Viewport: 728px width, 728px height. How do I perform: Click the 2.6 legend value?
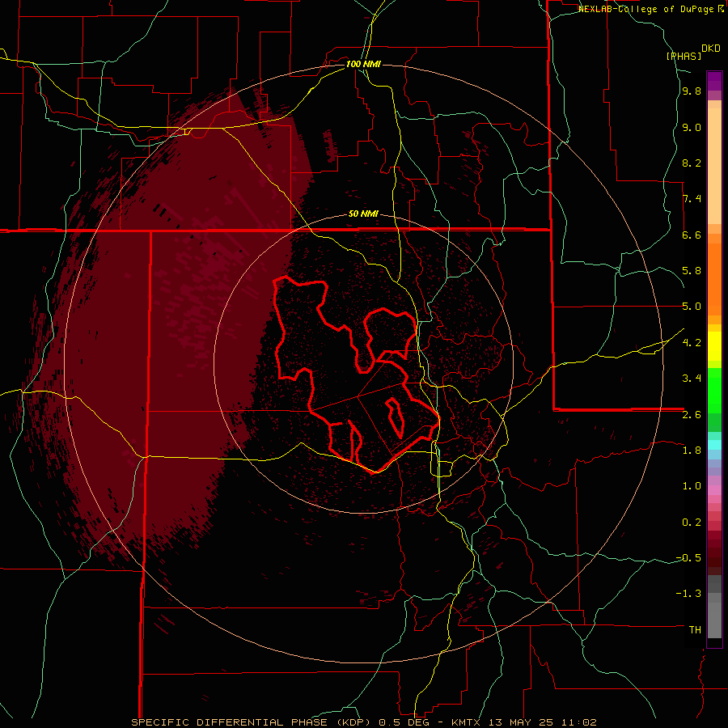tap(692, 415)
